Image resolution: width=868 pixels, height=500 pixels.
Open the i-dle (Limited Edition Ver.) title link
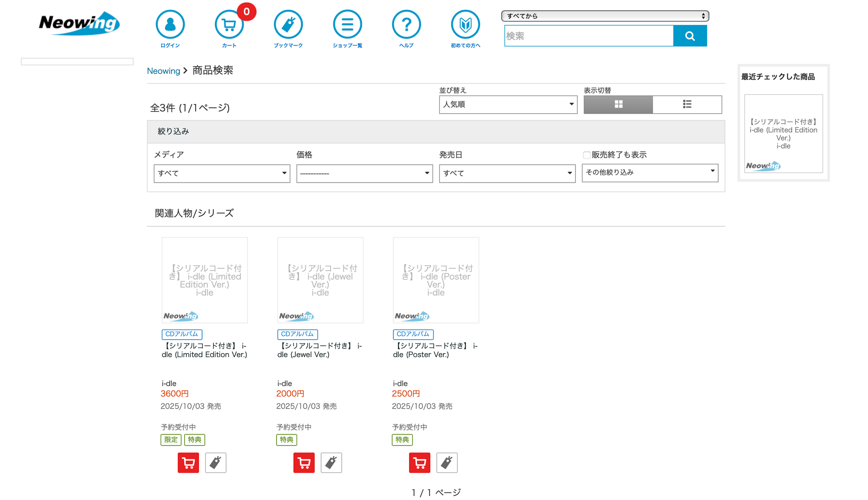point(204,350)
